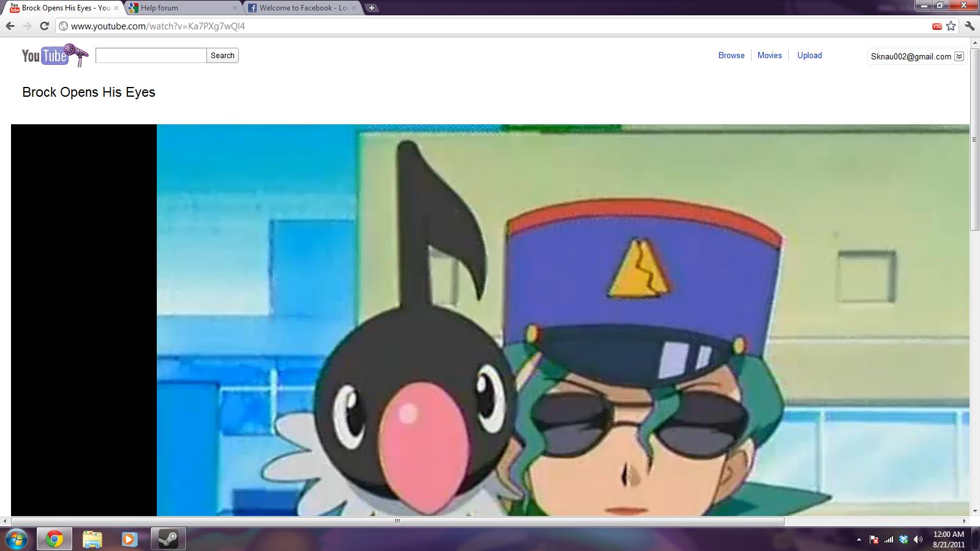Click the Chrome taskbar icon

(x=54, y=539)
